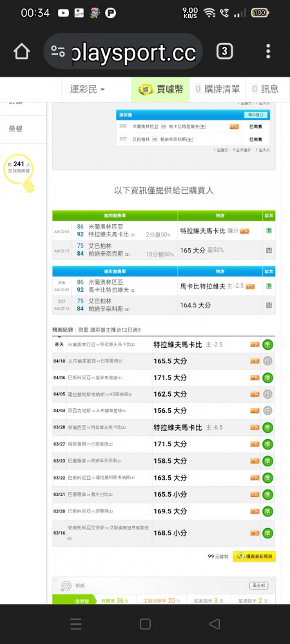The image size is (290, 644).
Task: Tap green result icon in 03/16 row
Action: [x=268, y=533]
